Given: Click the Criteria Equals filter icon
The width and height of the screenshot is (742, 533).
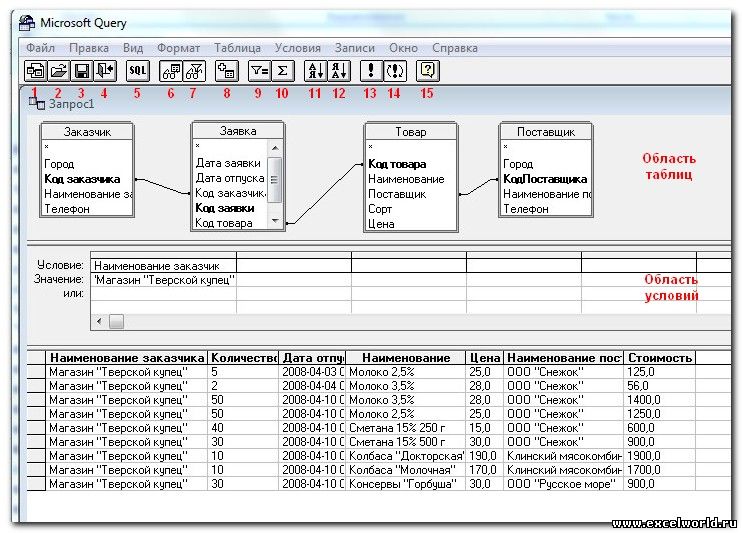Looking at the screenshot, I should [260, 71].
